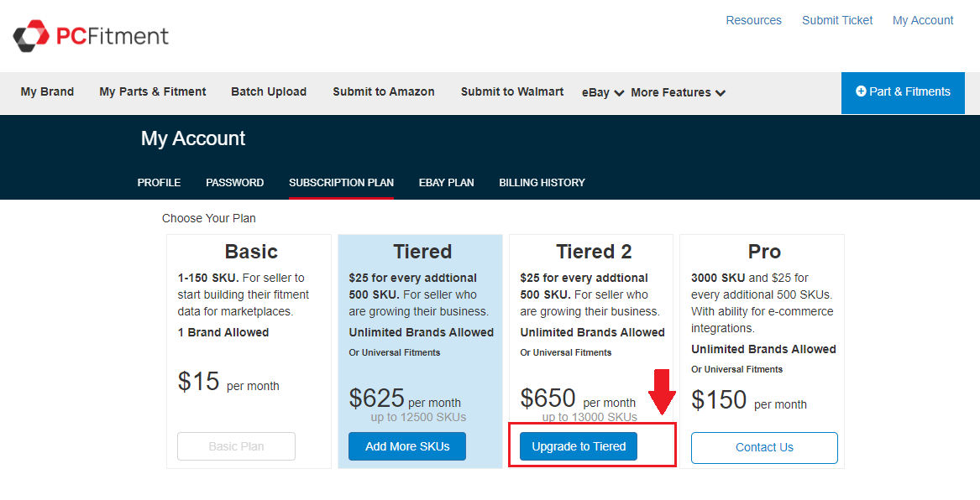Open the My Account link

pos(923,20)
